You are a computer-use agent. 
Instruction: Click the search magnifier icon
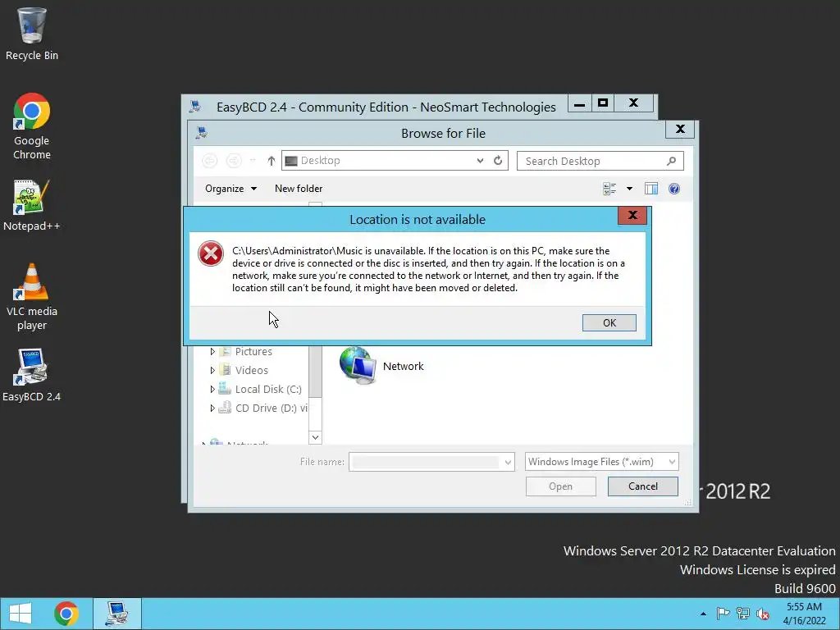[672, 161]
